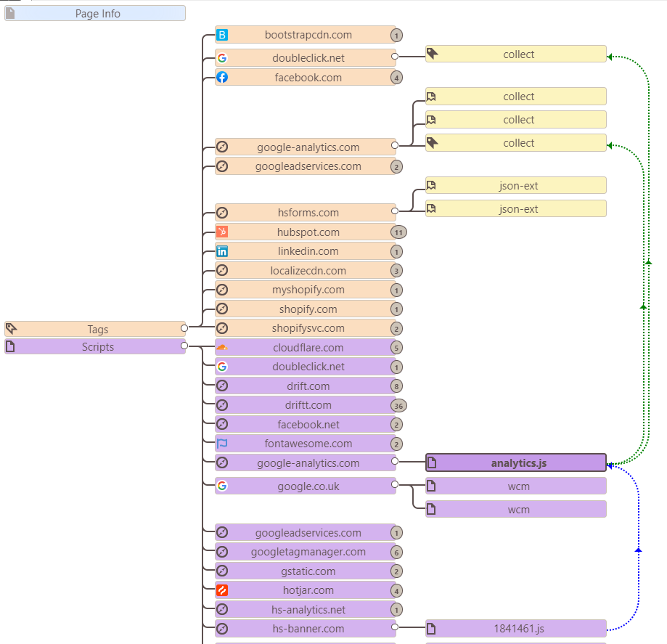Select the Scripts root node

coord(95,346)
